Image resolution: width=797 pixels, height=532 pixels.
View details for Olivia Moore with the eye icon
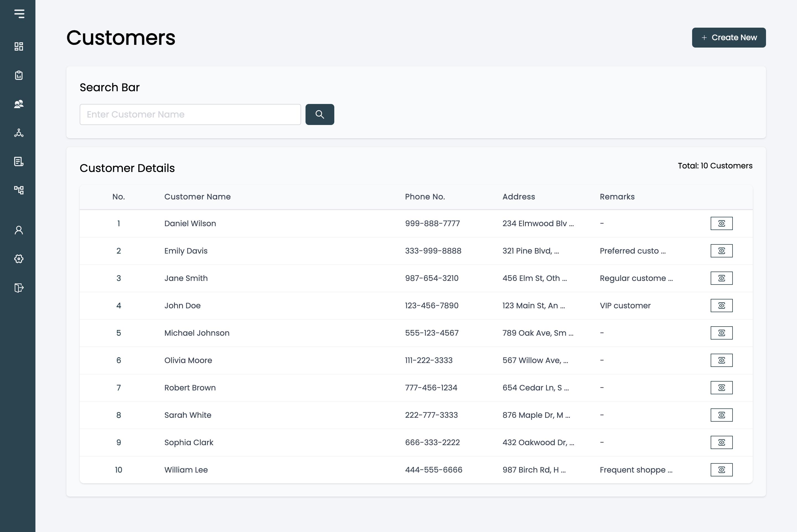[x=721, y=360]
